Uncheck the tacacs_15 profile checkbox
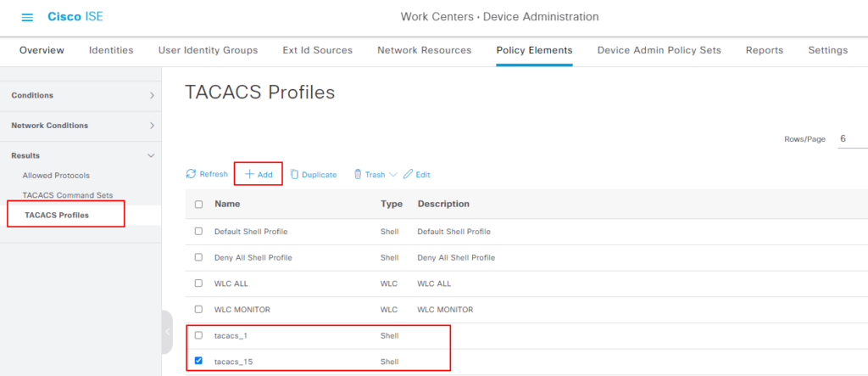The width and height of the screenshot is (868, 376). pyautogui.click(x=198, y=361)
